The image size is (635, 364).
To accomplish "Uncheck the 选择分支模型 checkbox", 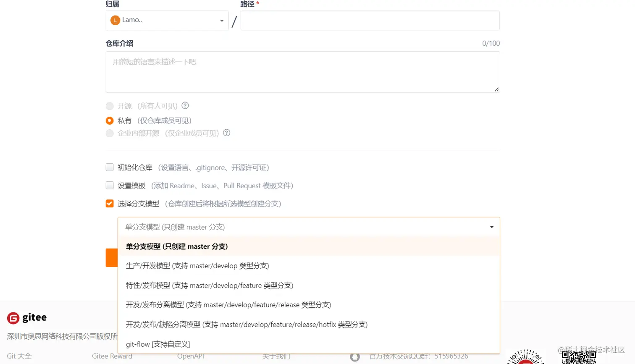I will (110, 203).
